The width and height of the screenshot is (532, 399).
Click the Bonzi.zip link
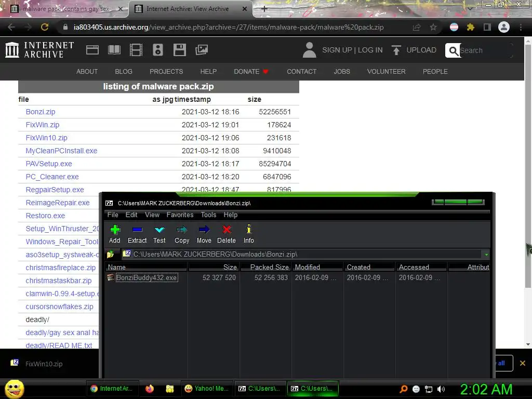click(41, 112)
